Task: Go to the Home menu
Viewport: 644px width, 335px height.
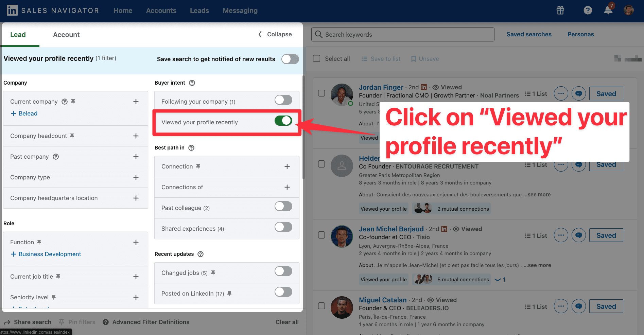Action: [x=123, y=11]
